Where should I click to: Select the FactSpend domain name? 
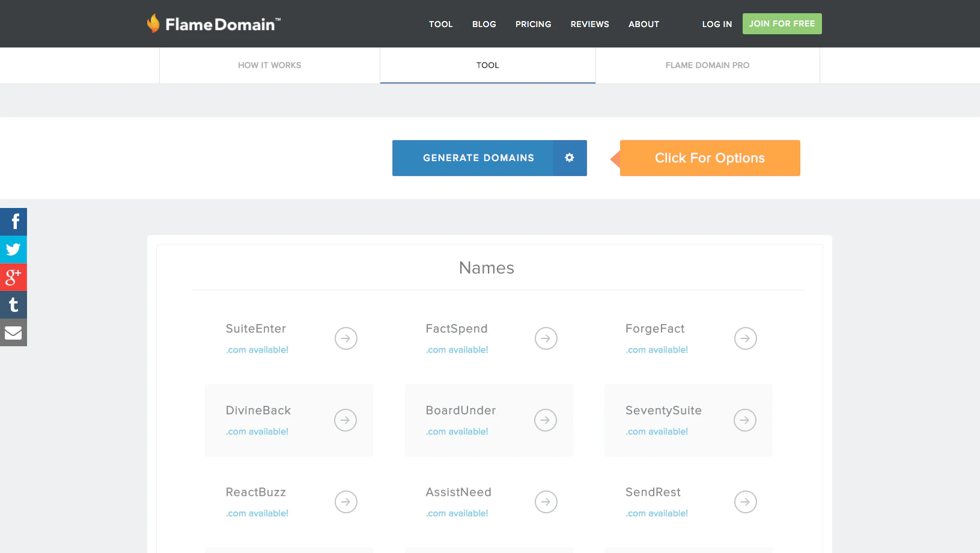pyautogui.click(x=457, y=329)
